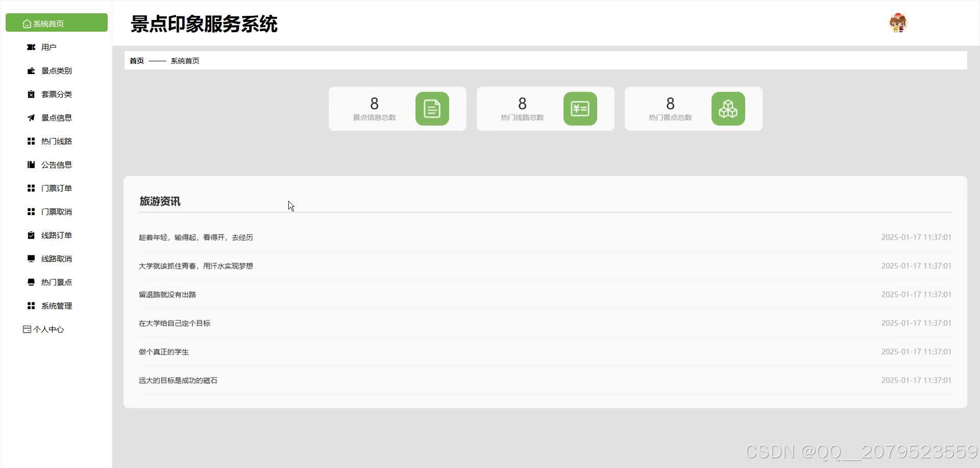Click the home icon beside 系统首页
Screen dimensions: 980x468
pos(27,24)
